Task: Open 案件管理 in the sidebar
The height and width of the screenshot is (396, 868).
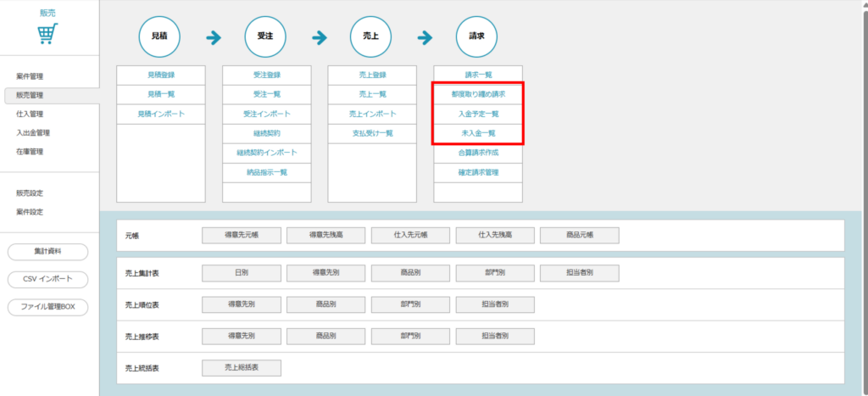Action: click(x=30, y=77)
